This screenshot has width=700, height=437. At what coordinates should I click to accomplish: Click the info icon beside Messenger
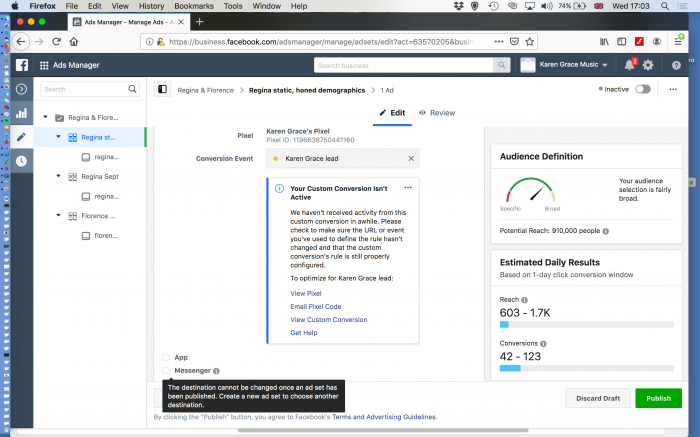217,371
